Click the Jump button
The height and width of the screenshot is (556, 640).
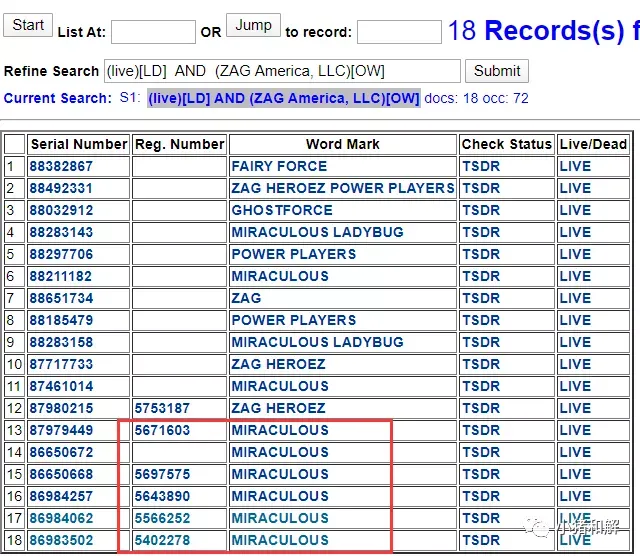pyautogui.click(x=253, y=25)
